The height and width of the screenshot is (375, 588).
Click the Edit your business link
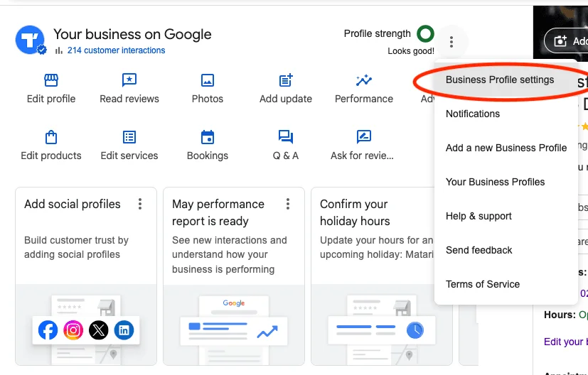(565, 342)
